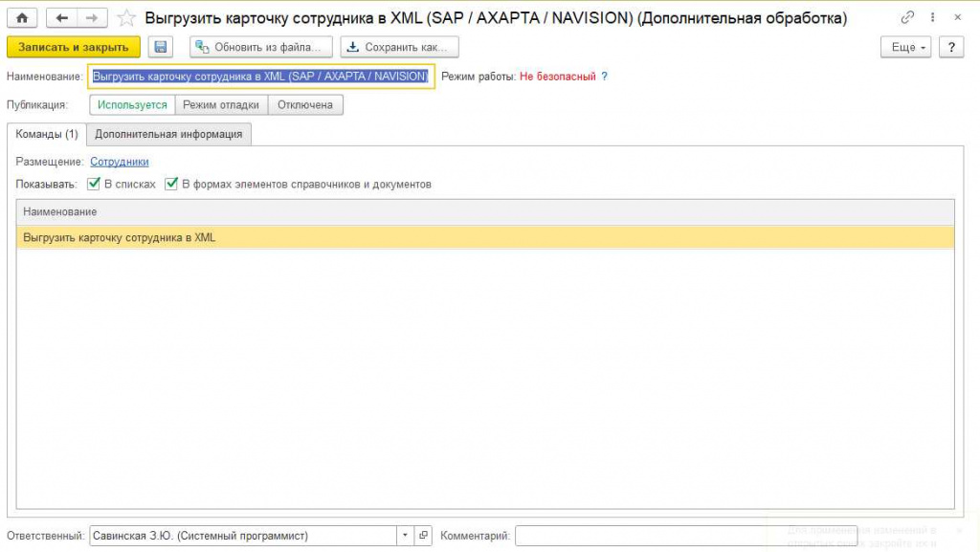
Task: Go to the home page icon
Action: click(x=22, y=17)
